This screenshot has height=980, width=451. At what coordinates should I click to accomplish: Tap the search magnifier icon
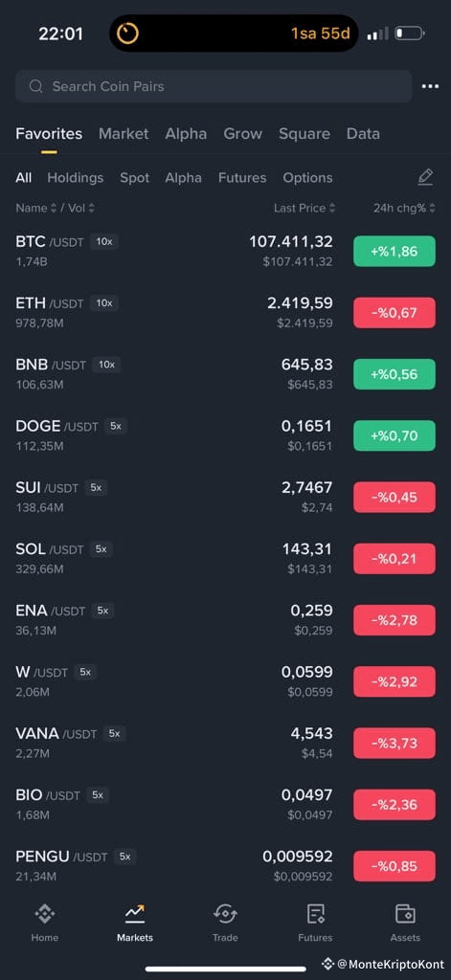[x=35, y=86]
